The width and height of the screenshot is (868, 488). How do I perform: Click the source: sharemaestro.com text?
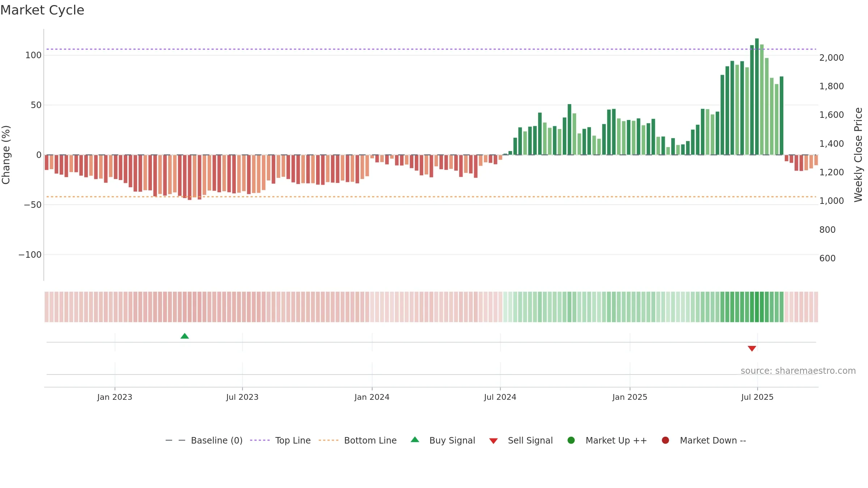pos(798,371)
